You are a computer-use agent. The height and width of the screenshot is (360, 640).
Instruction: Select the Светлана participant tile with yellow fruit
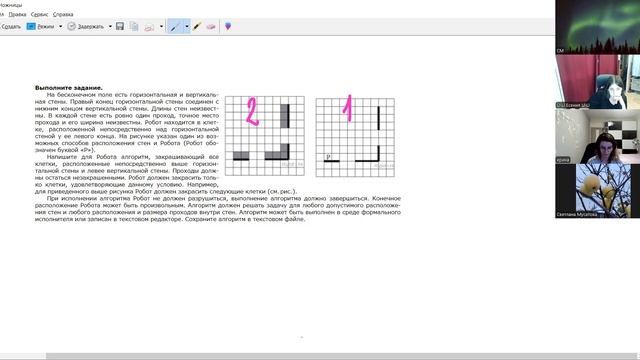pos(598,191)
